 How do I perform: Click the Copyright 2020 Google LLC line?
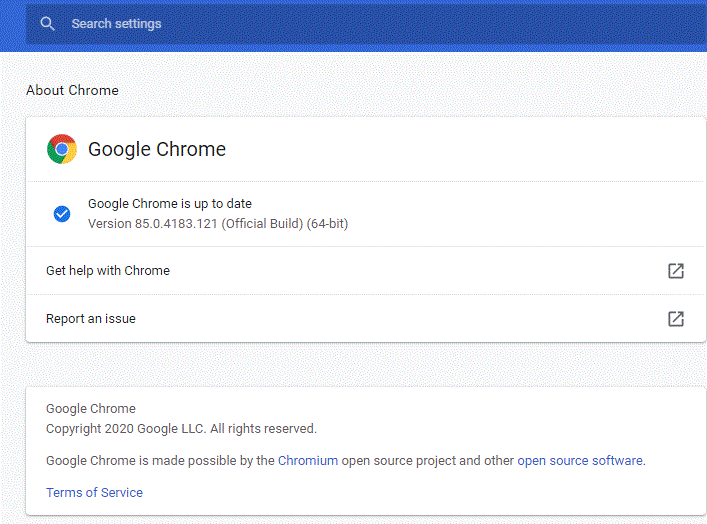(x=181, y=428)
